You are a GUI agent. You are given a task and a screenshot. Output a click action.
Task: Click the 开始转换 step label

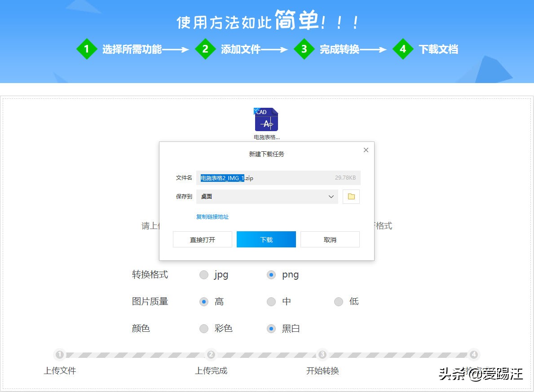click(322, 371)
